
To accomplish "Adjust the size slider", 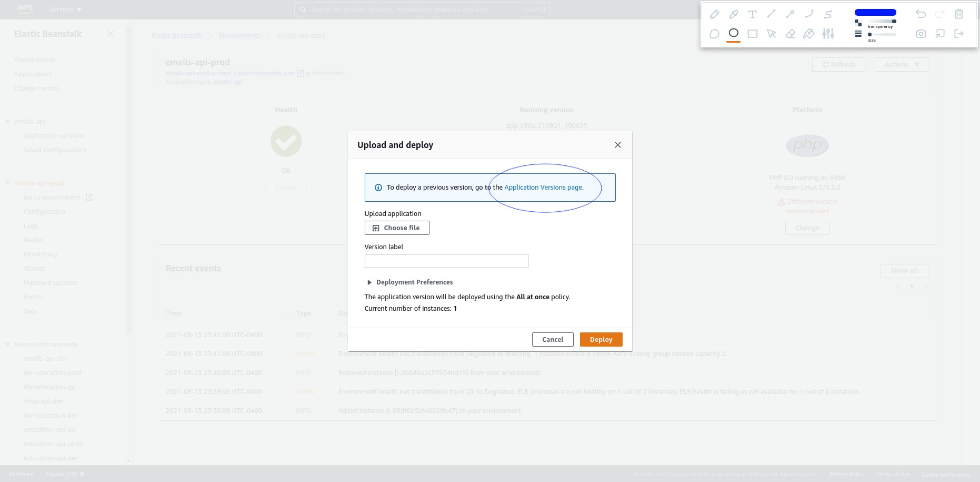I will coord(882,34).
